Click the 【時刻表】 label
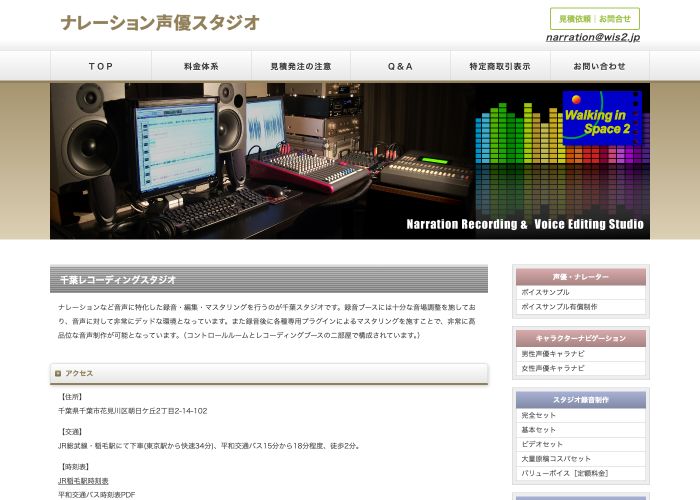 [75, 467]
